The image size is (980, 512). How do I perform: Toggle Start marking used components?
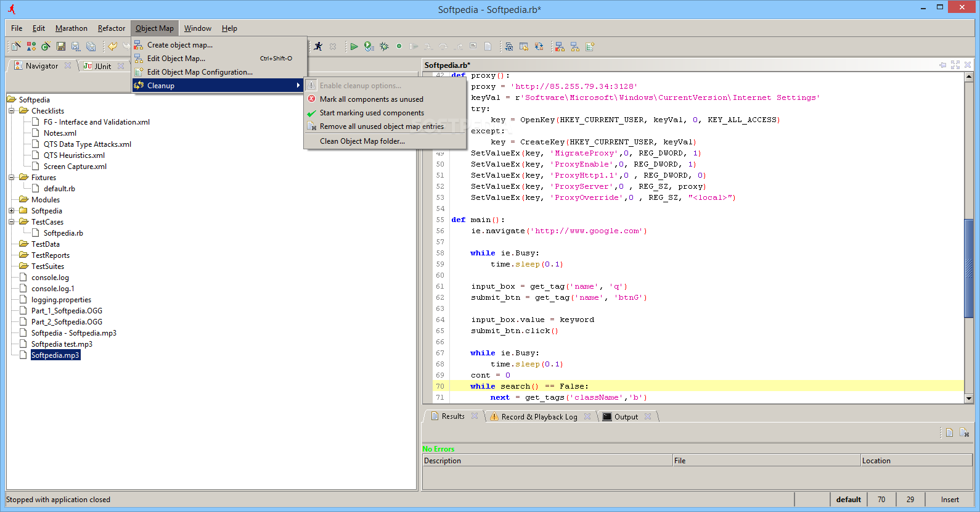point(385,113)
